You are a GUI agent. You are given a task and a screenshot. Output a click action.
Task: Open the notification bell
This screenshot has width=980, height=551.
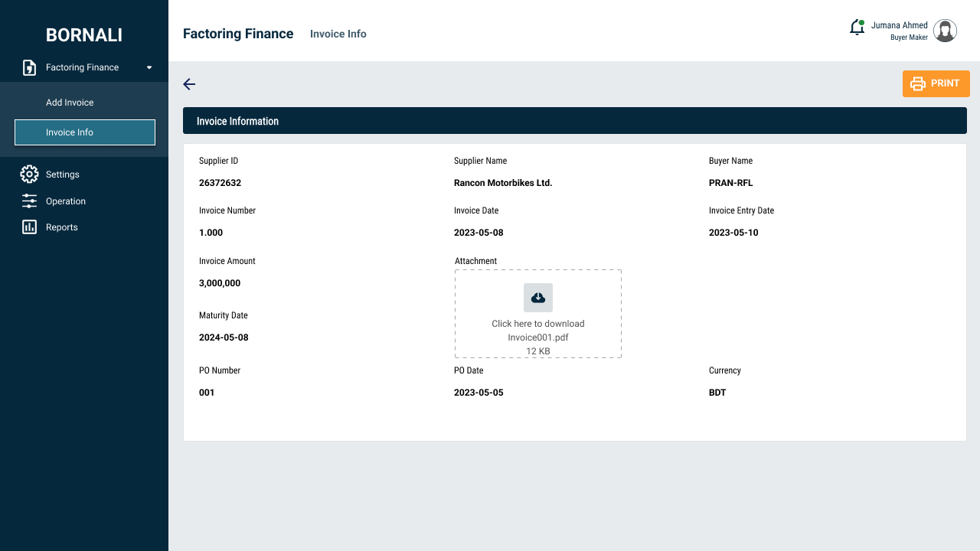click(x=857, y=28)
